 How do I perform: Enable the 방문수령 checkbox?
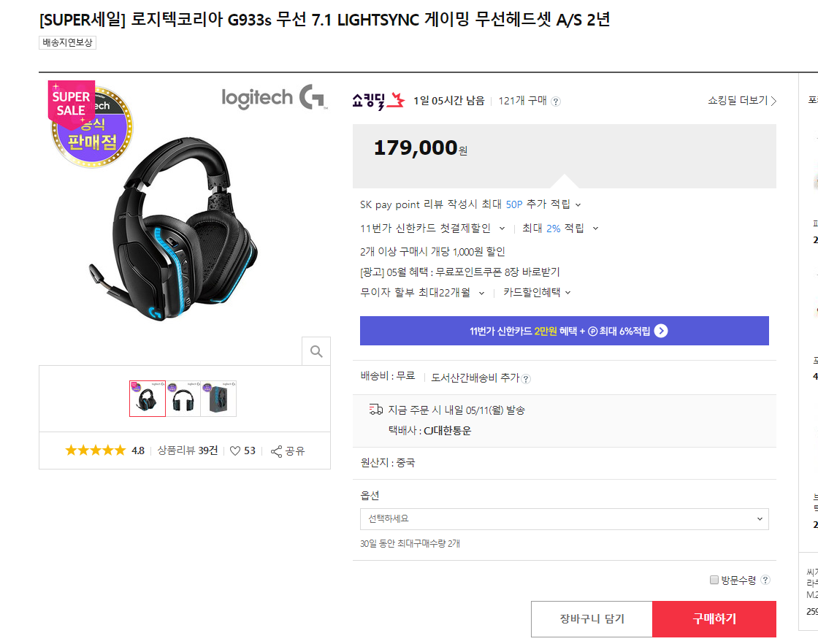pyautogui.click(x=714, y=580)
